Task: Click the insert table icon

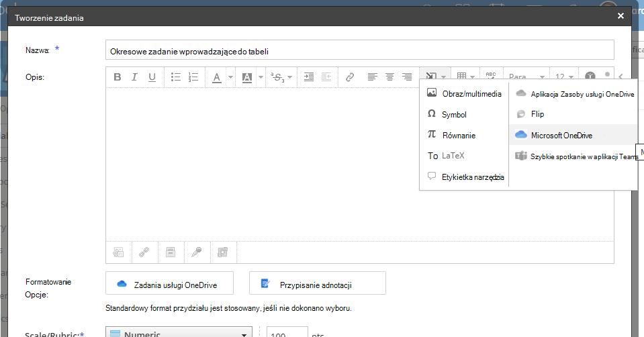Action: pyautogui.click(x=461, y=75)
